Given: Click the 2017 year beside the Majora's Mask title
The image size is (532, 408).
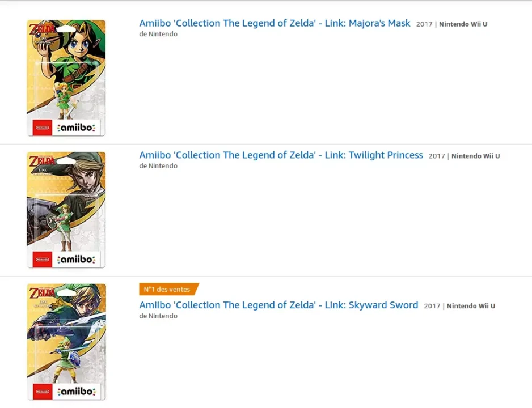Looking at the screenshot, I should pyautogui.click(x=424, y=24).
